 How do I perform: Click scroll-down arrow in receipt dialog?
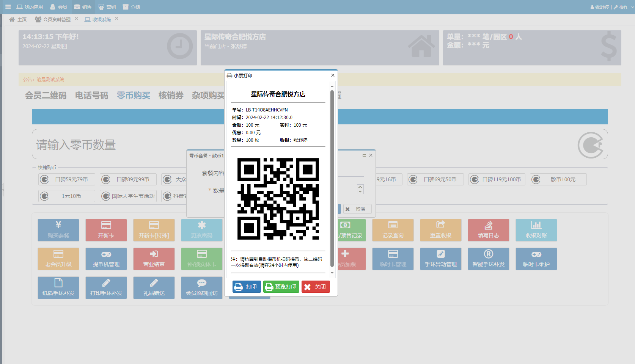[x=332, y=273]
